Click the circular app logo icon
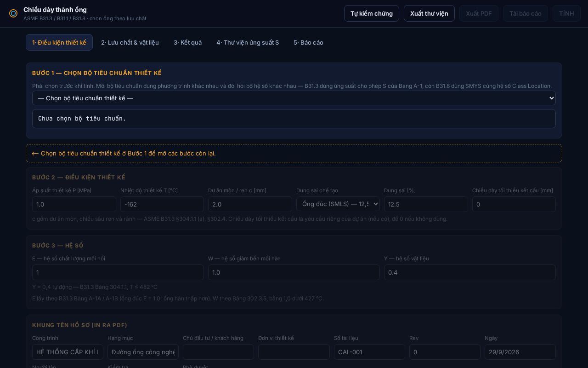Screen dimensions: 588x368 13,13
